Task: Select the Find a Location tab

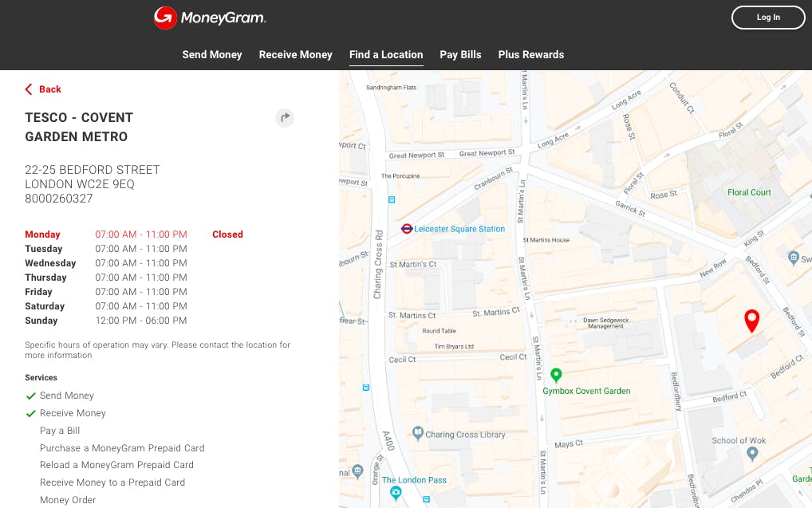Action: [x=386, y=54]
